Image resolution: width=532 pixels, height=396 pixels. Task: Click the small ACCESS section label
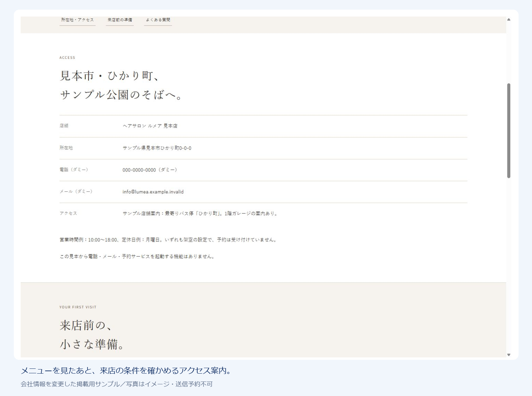point(67,58)
